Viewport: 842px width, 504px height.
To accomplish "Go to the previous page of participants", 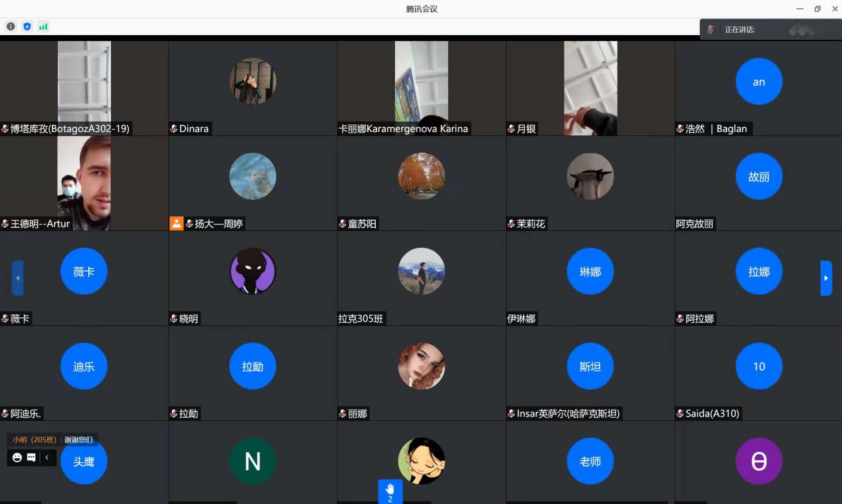I will [18, 278].
